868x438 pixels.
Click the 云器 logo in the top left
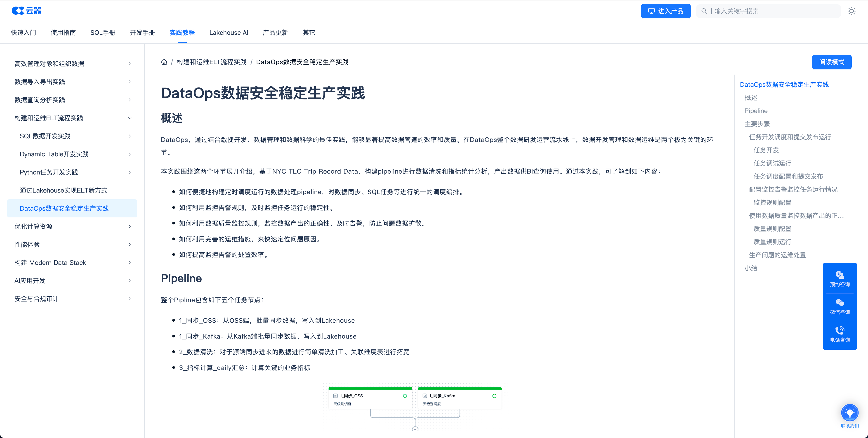(27, 11)
